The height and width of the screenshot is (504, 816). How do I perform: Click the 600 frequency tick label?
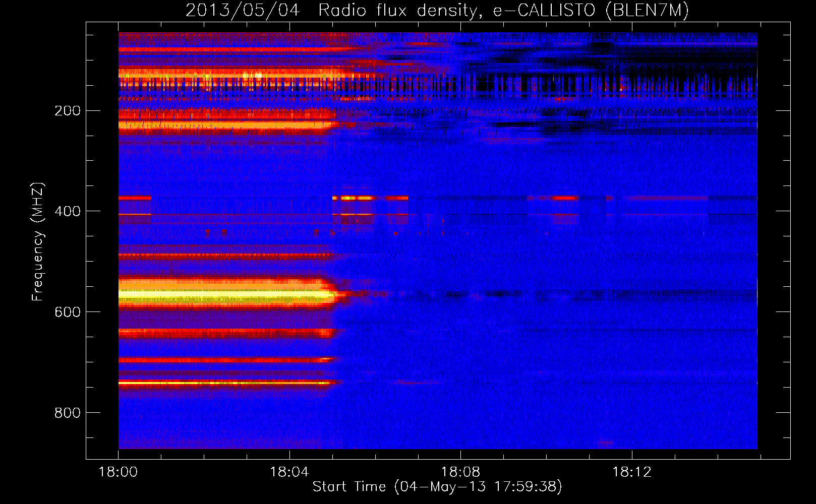[x=68, y=312]
